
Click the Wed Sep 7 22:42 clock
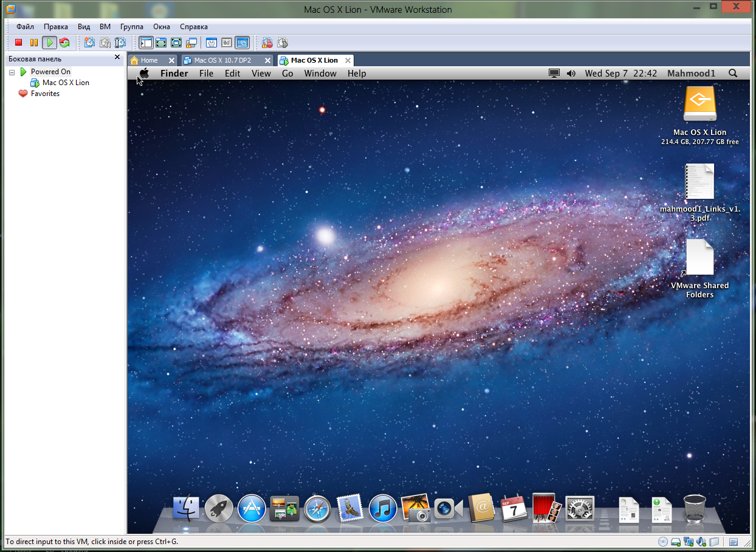tap(621, 74)
